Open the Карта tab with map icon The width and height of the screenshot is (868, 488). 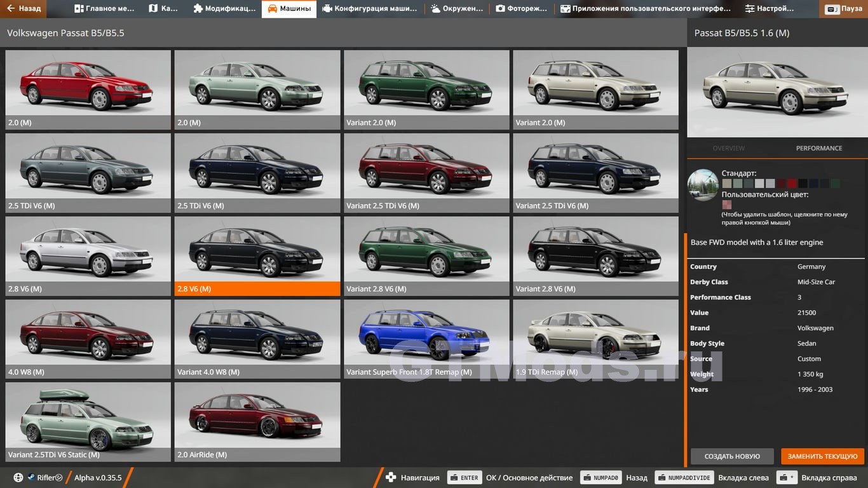pos(163,9)
